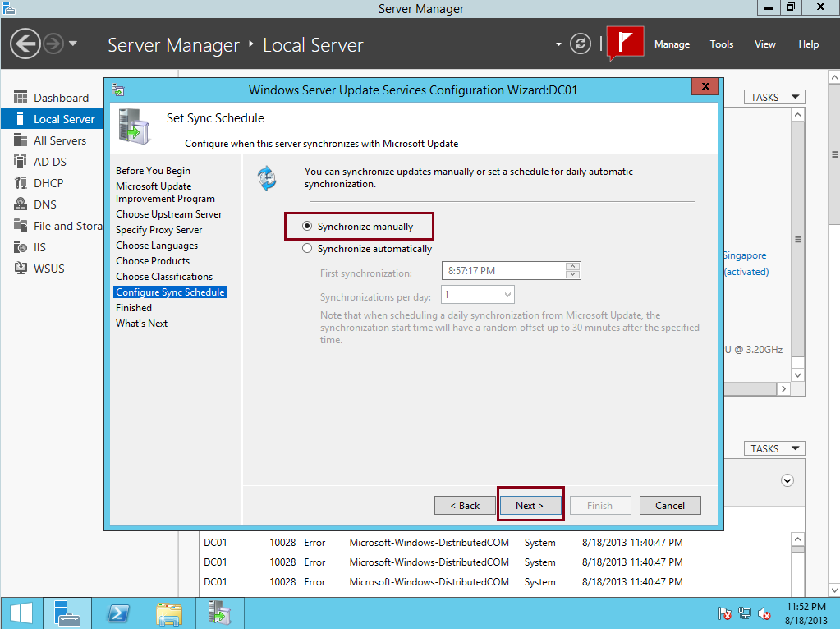Click the Action Center flag tray icon
This screenshot has width=840, height=629.
724,613
